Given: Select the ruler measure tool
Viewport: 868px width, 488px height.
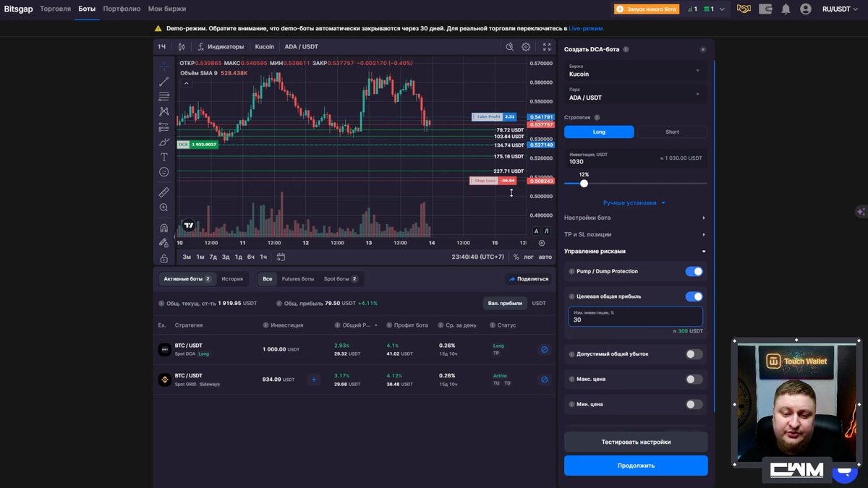Looking at the screenshot, I should click(164, 192).
